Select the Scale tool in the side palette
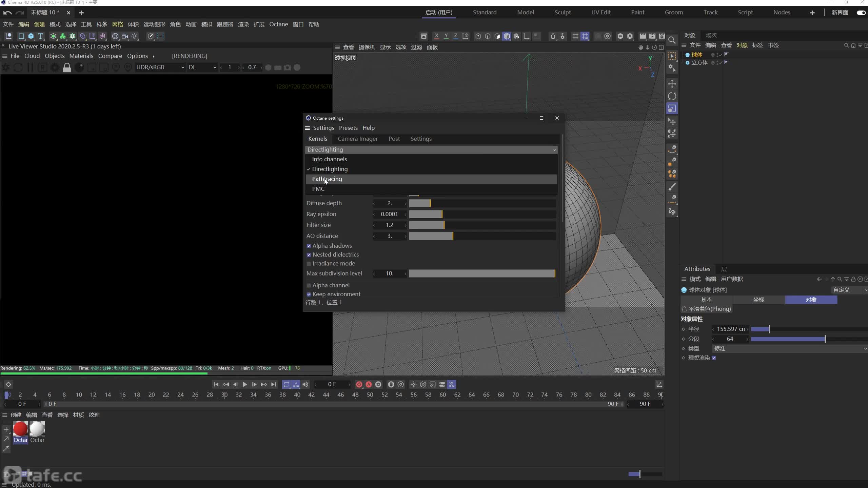868x488 pixels. (672, 109)
